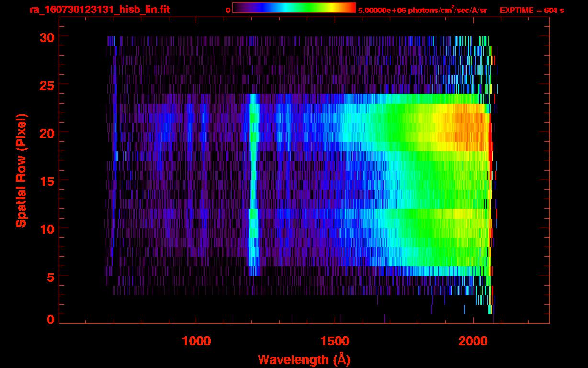Image resolution: width=588 pixels, height=368 pixels.
Task: Click the color bar minimum label 0
Action: pos(228,10)
